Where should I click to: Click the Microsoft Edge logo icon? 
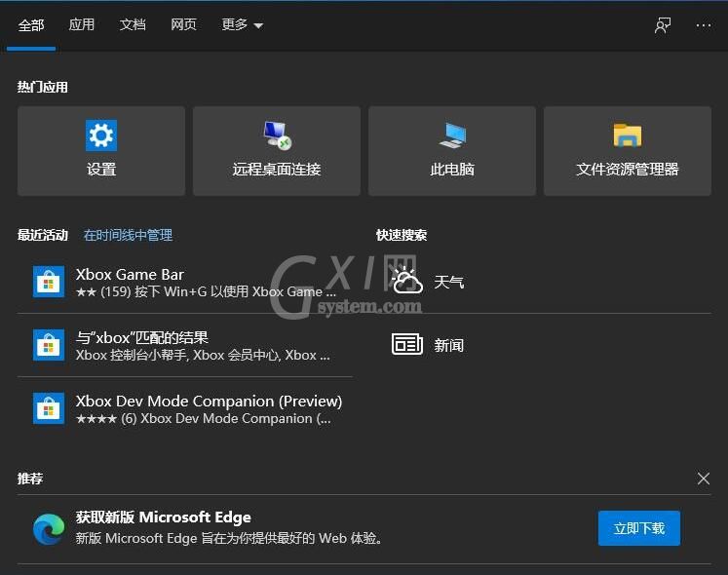tap(49, 528)
